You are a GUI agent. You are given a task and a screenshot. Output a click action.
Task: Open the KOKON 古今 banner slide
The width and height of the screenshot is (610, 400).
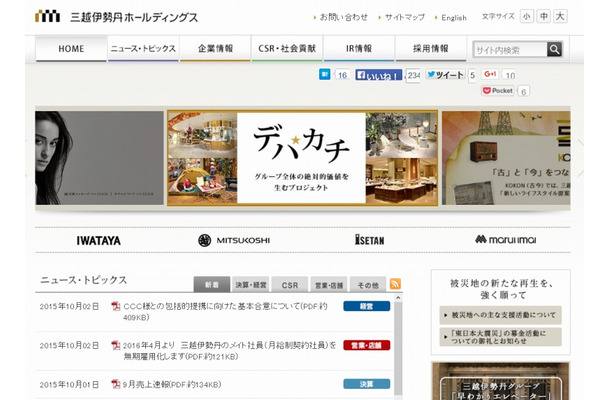pos(506,158)
